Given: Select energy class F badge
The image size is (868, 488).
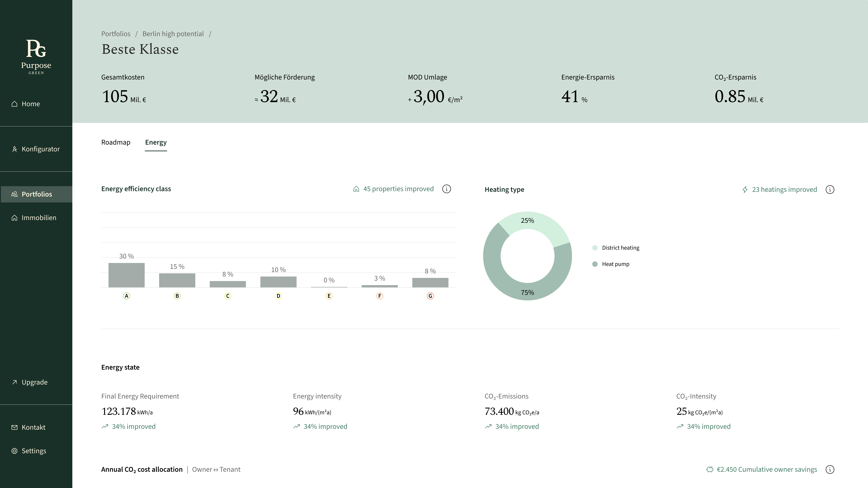Looking at the screenshot, I should [380, 296].
